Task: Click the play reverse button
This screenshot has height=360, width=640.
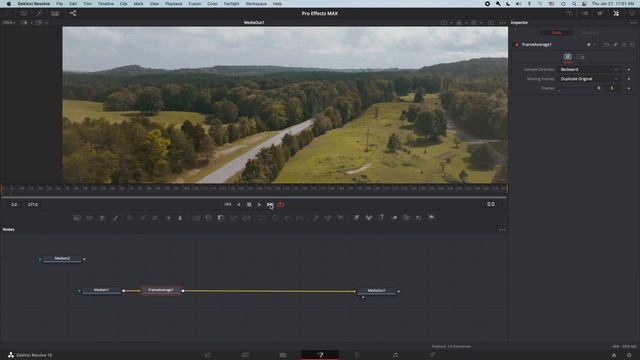Action: [238, 204]
